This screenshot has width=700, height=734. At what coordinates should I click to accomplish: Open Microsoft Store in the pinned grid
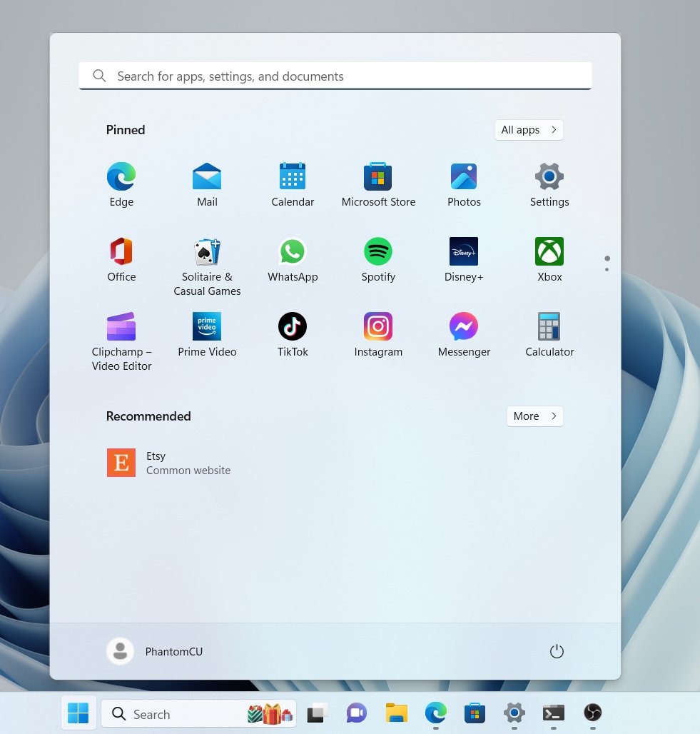coord(378,184)
